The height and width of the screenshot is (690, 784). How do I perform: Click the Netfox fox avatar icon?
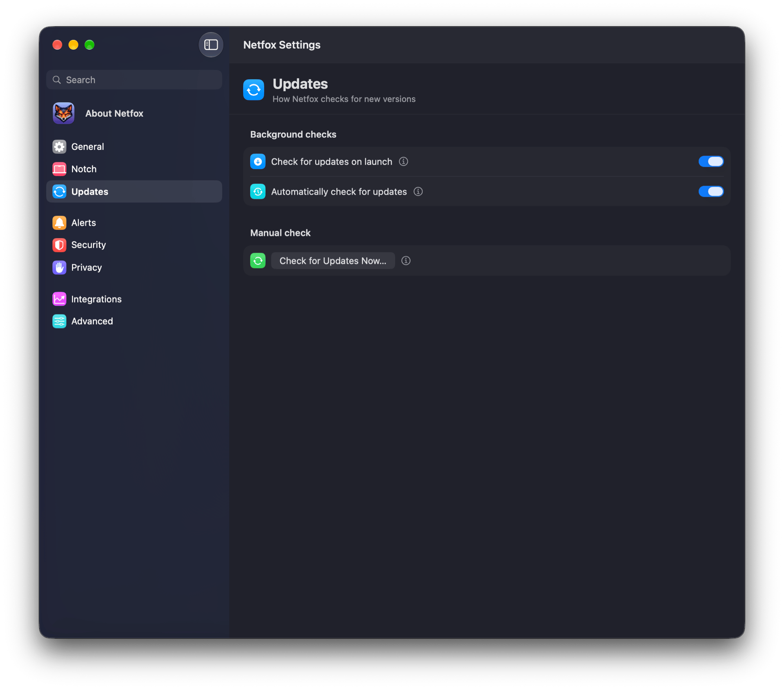[64, 113]
